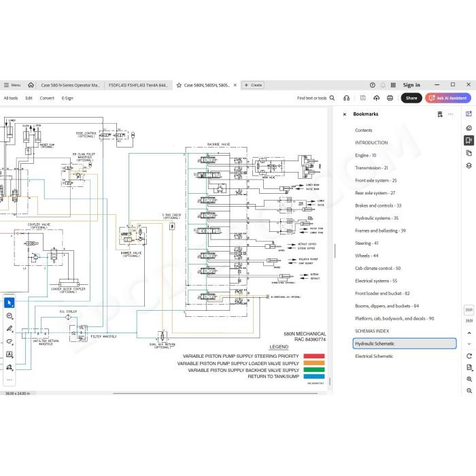Click the Find text or tools field
Screen dimensions: 476x476
[x=311, y=98]
